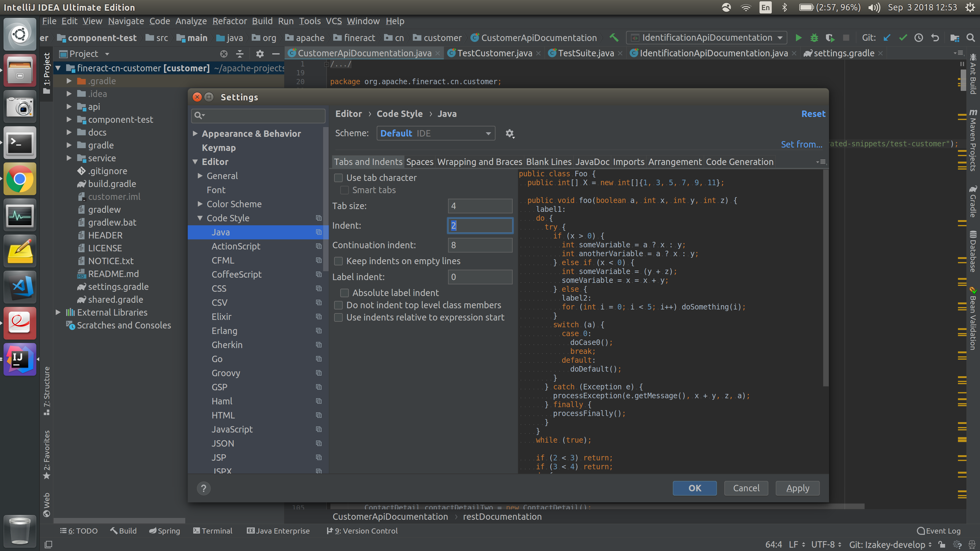
Task: Open Terminal from Ubuntu dock
Action: (20, 143)
